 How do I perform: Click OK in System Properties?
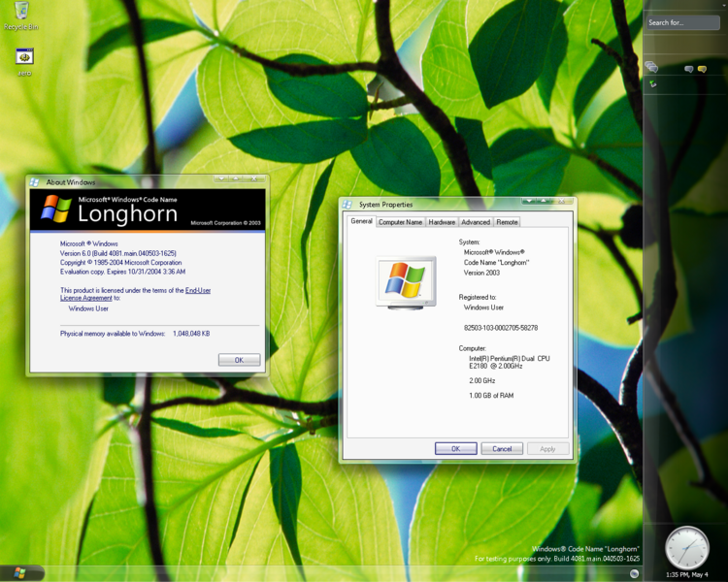[456, 448]
